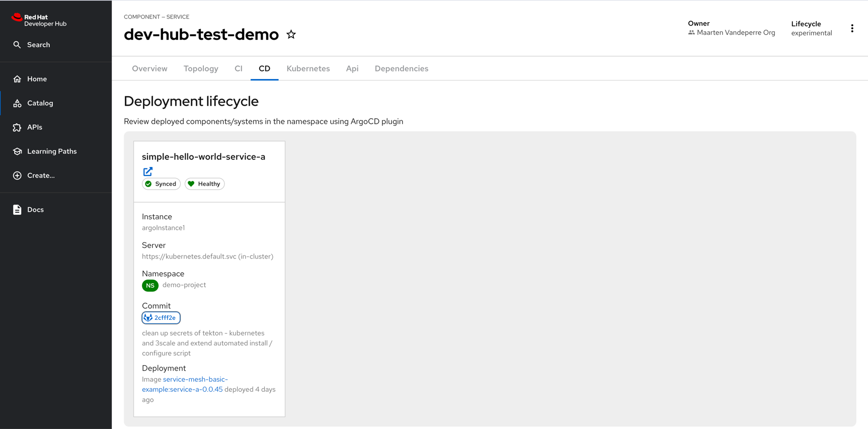868x429 pixels.
Task: Click the commit message about tekton secrets
Action: tap(207, 343)
